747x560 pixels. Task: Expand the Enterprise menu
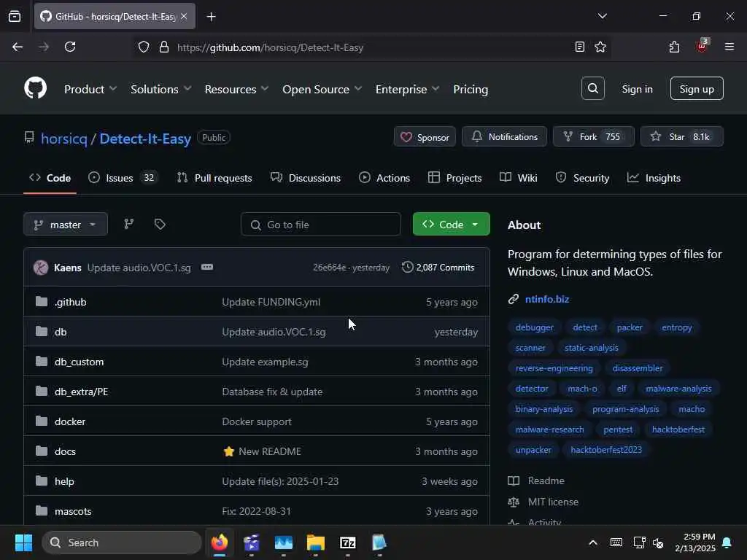407,89
